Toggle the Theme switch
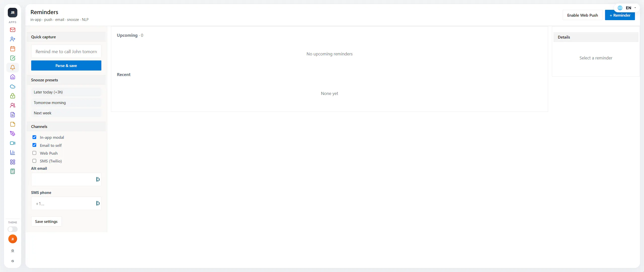 13,229
